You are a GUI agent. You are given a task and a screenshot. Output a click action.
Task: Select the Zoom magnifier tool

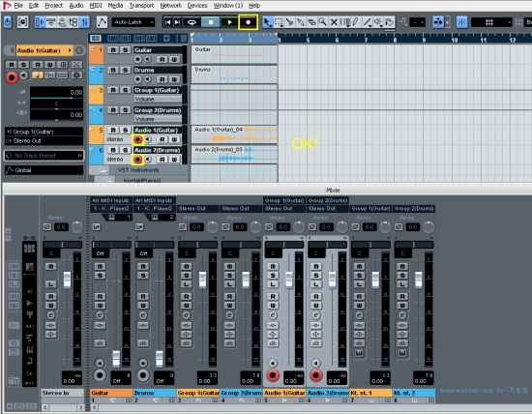pyautogui.click(x=323, y=22)
